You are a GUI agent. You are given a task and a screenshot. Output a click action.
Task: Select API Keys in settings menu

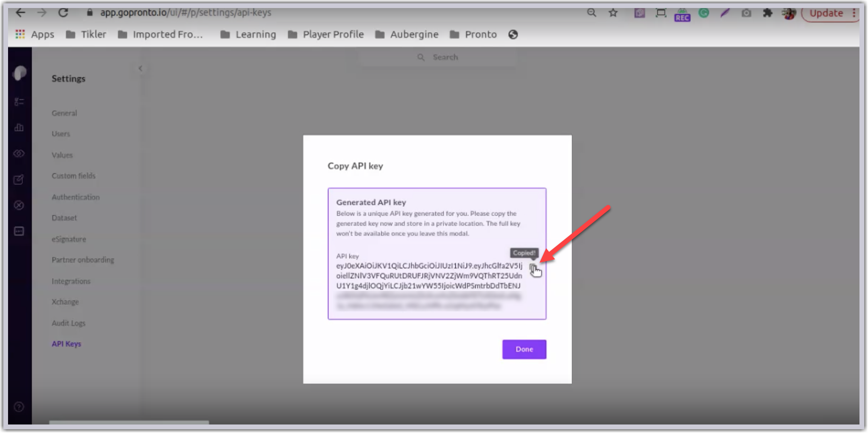66,344
